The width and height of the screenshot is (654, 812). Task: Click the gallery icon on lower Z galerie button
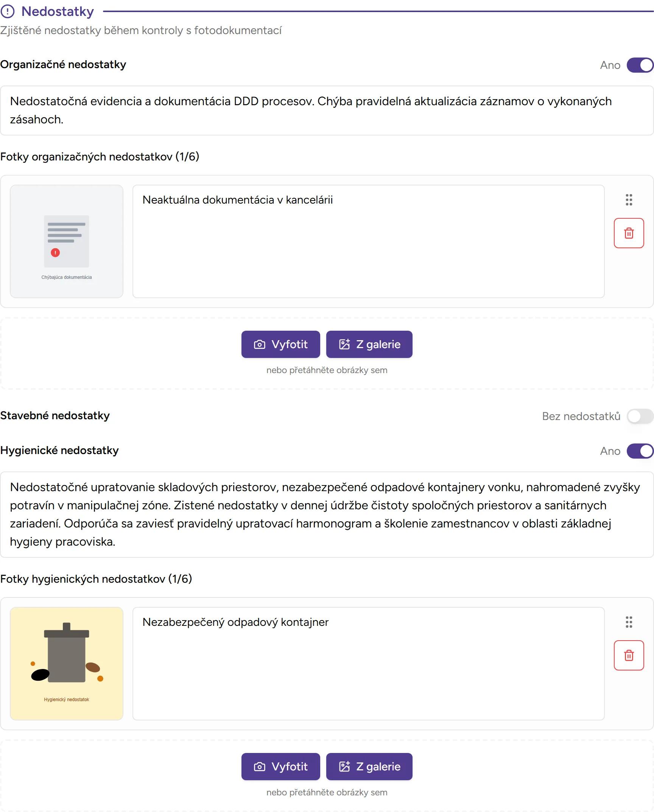(x=345, y=767)
